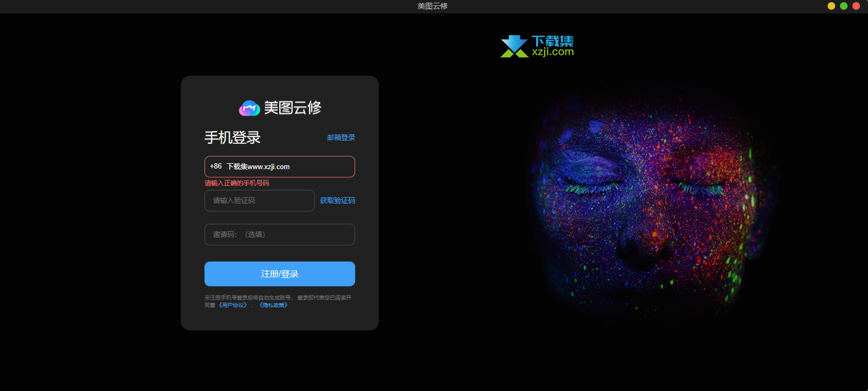Open the 《隐私政策》 link
This screenshot has height=391, width=868.
pyautogui.click(x=273, y=305)
